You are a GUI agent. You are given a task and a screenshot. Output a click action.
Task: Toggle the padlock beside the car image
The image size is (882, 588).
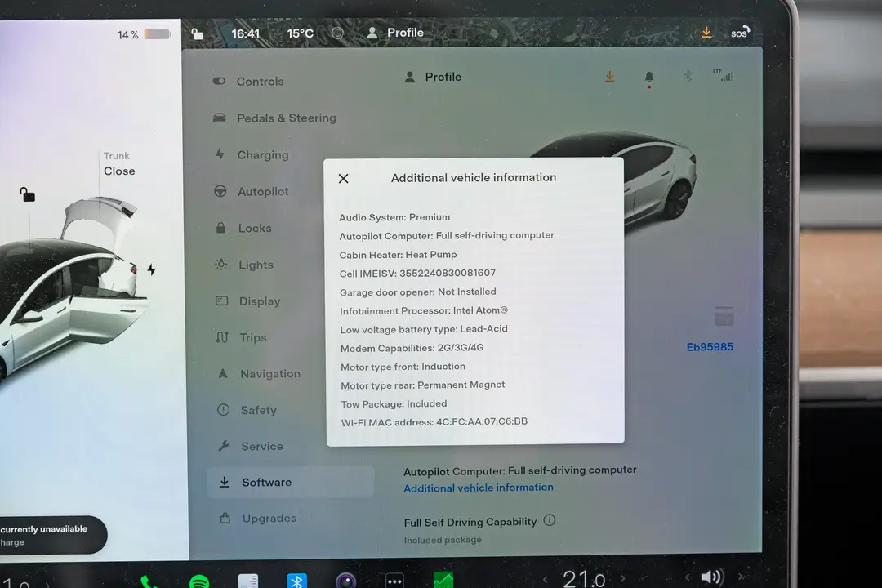pyautogui.click(x=27, y=194)
